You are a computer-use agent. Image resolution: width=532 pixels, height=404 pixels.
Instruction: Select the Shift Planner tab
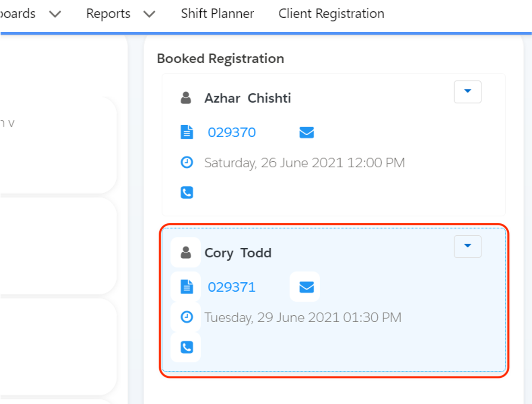click(x=217, y=13)
